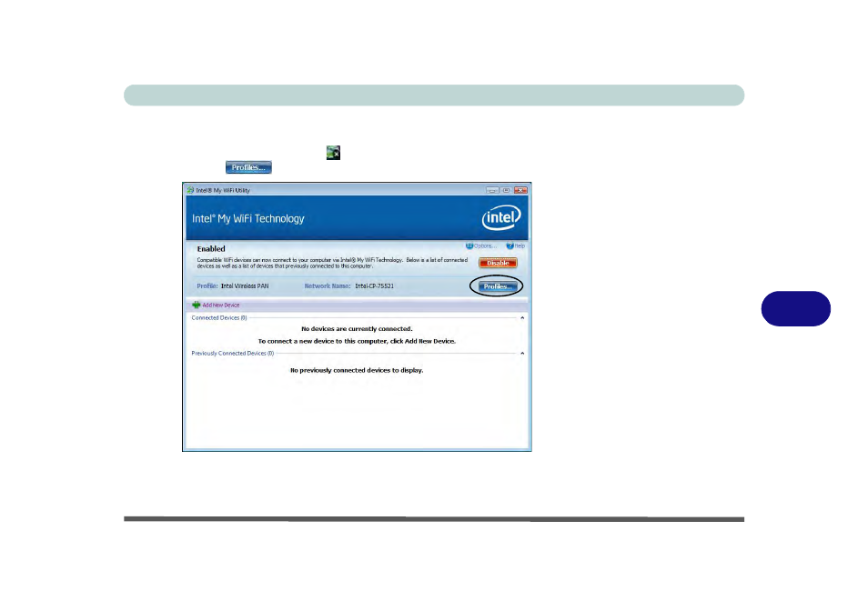Minimize the Intel My WiFi Utility window
Image resolution: width=868 pixels, height=611 pixels.
[x=491, y=190]
